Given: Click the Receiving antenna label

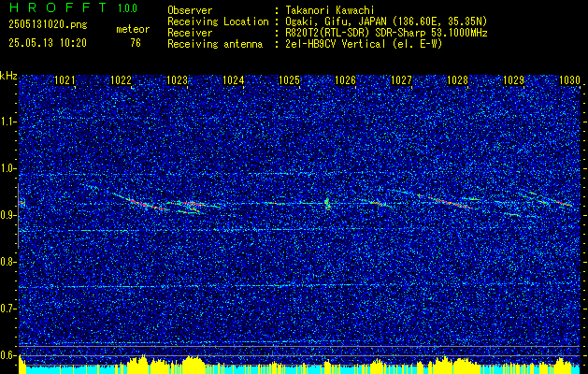Looking at the screenshot, I should [215, 44].
